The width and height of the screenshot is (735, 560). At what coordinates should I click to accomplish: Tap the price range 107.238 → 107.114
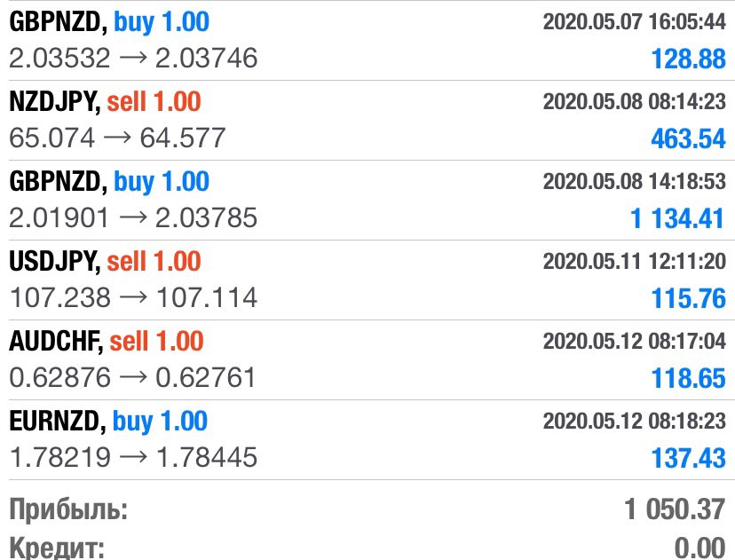(133, 298)
